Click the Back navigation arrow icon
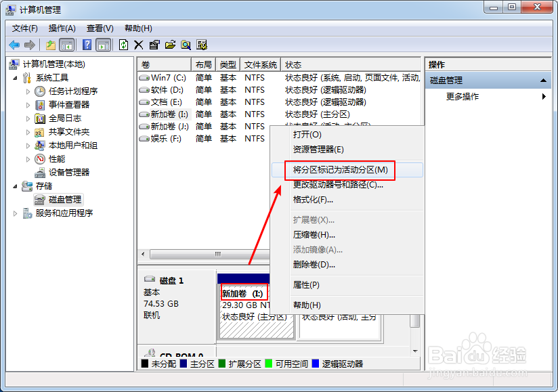Image resolution: width=558 pixels, height=392 pixels. pyautogui.click(x=14, y=45)
